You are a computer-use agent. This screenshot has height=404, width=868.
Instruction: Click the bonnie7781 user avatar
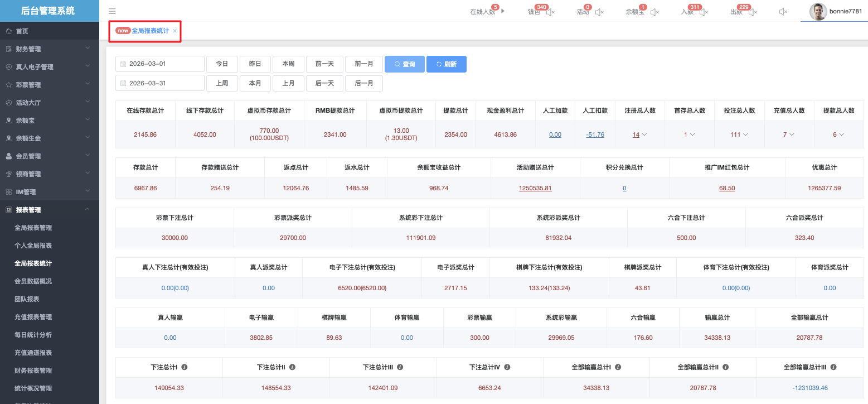click(818, 11)
